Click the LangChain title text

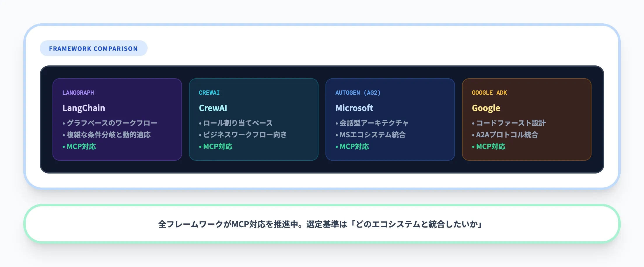pos(84,108)
